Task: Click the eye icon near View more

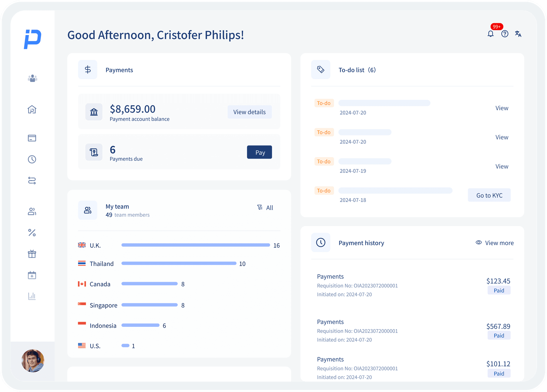Action: 479,243
